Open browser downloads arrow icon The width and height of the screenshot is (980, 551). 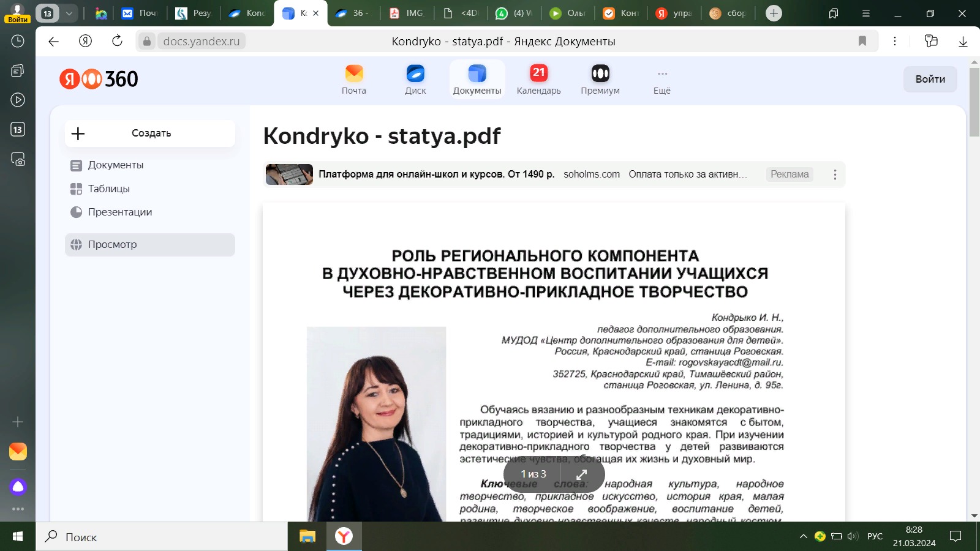point(963,41)
